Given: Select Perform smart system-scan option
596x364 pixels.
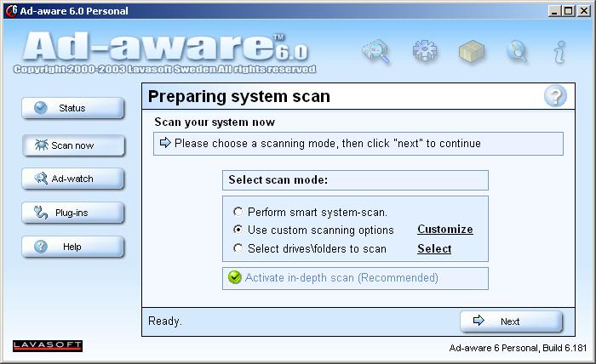Looking at the screenshot, I should (238, 212).
